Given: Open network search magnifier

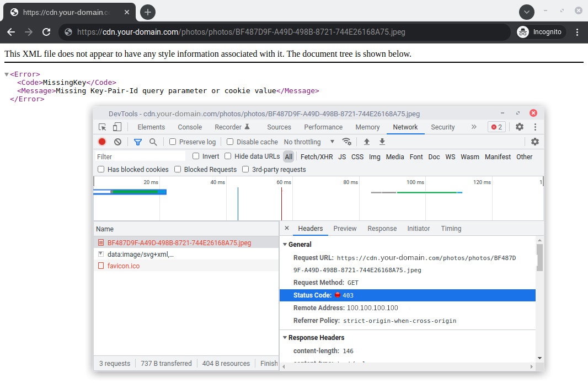Looking at the screenshot, I should pos(153,142).
